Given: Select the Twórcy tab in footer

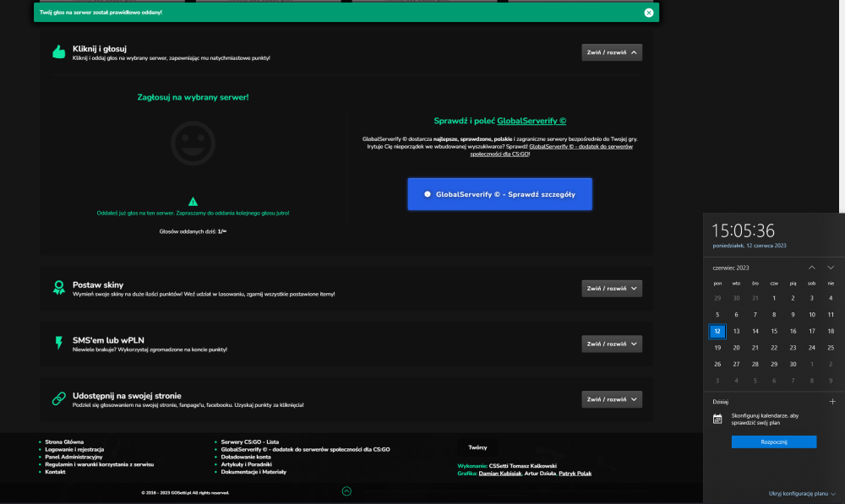Looking at the screenshot, I should (477, 447).
